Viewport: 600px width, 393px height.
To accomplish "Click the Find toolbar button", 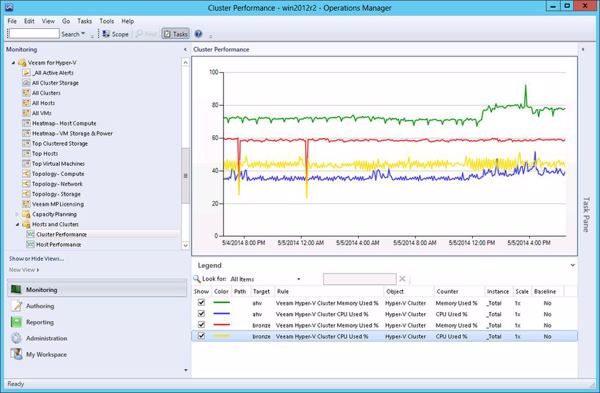I will (x=146, y=34).
